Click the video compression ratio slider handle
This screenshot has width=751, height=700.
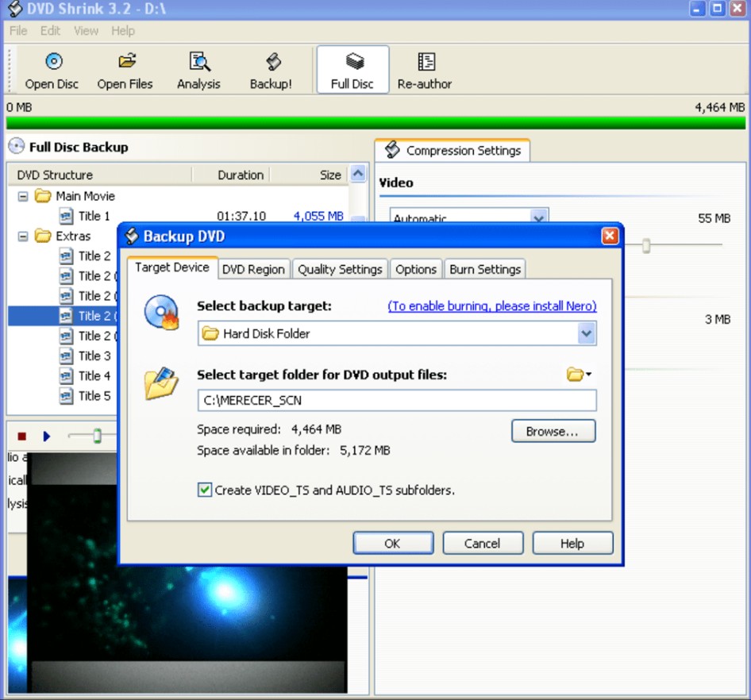(x=646, y=245)
